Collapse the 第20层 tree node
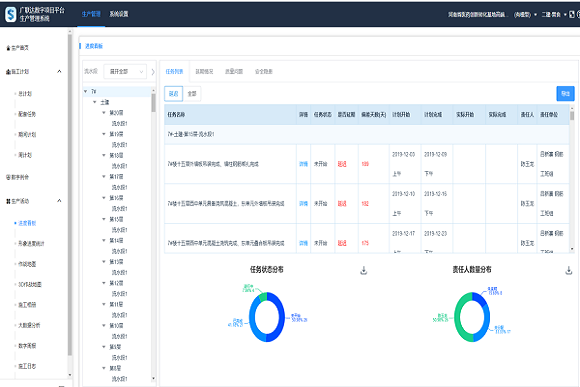 [x=104, y=113]
